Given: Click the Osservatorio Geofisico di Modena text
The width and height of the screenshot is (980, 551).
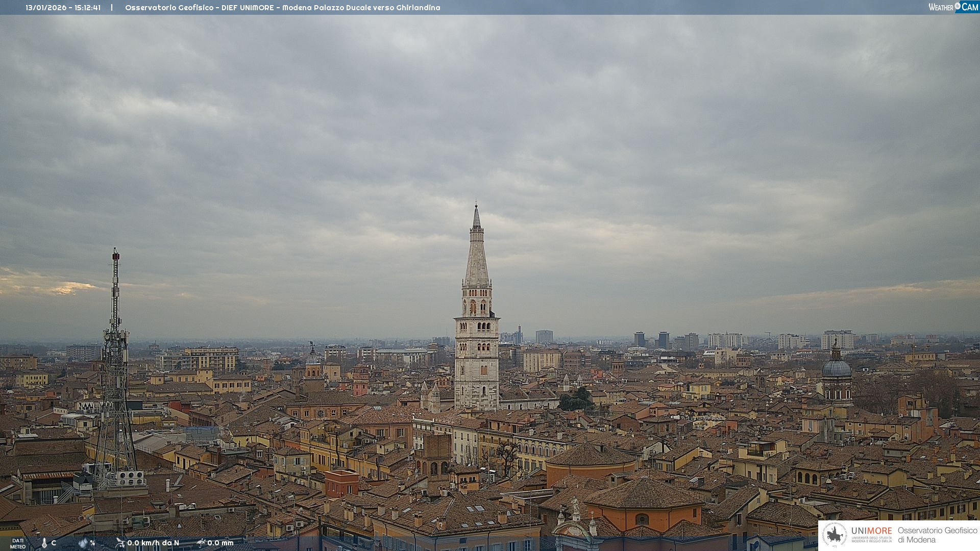Looking at the screenshot, I should [x=937, y=535].
